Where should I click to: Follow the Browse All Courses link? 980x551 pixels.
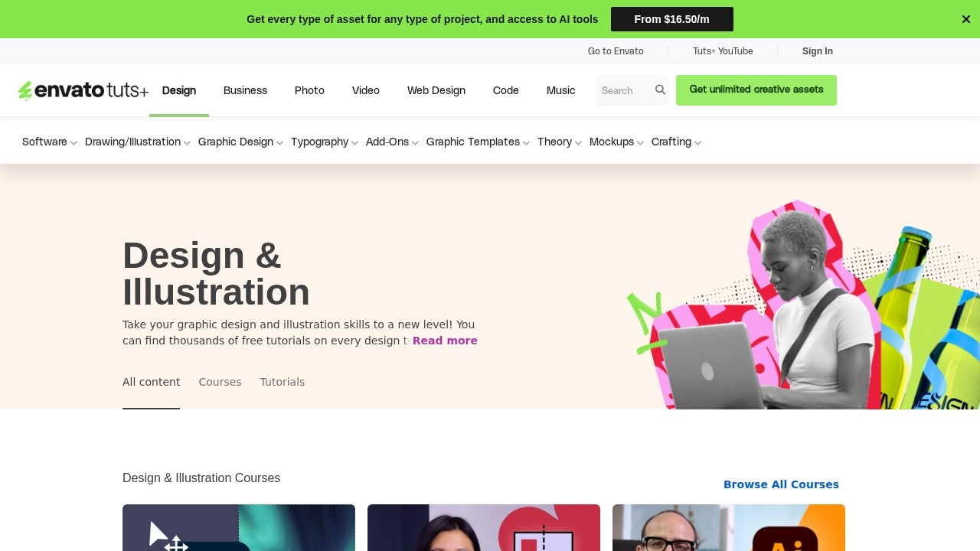(x=781, y=484)
